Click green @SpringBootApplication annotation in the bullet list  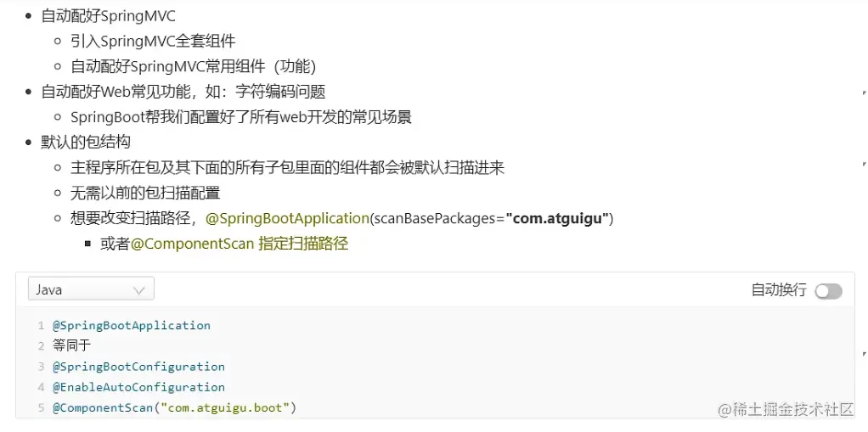pyautogui.click(x=287, y=218)
